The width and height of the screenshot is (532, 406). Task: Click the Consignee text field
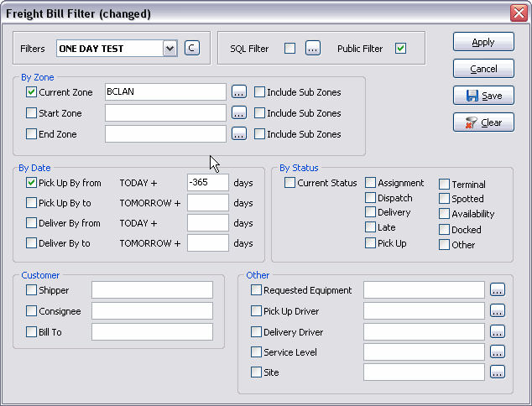[152, 311]
